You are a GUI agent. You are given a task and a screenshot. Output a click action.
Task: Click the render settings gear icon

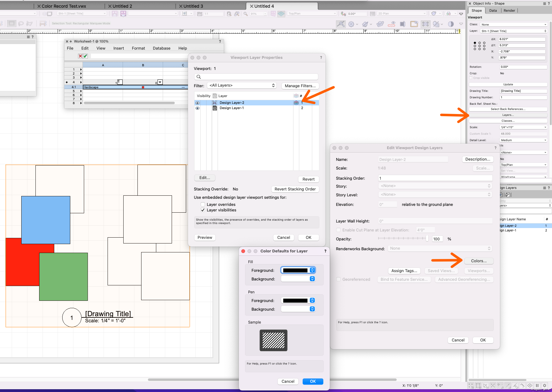click(351, 24)
